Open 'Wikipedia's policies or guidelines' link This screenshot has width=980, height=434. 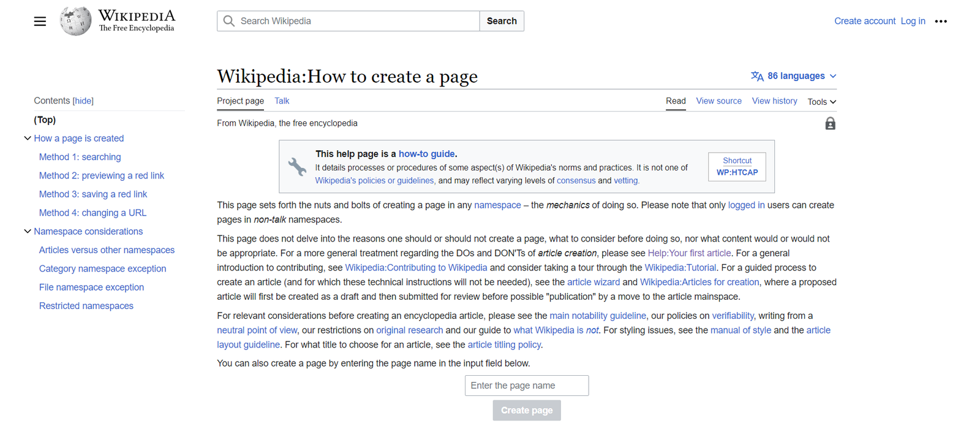pos(375,181)
